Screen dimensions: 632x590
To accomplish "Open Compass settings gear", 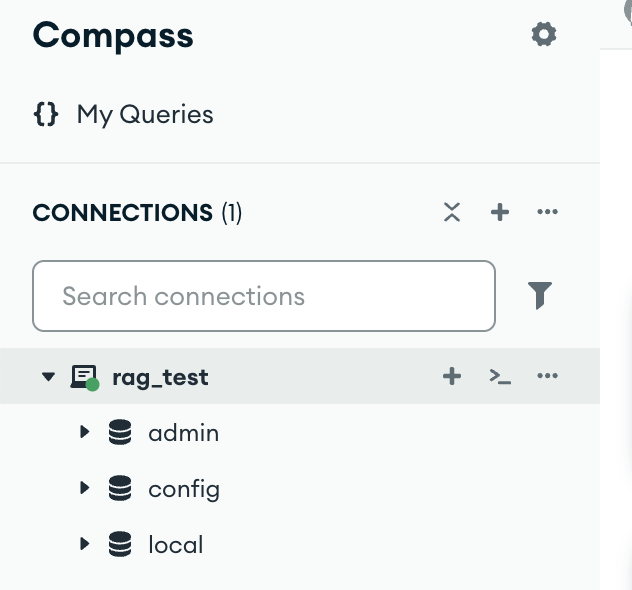I will (x=544, y=34).
